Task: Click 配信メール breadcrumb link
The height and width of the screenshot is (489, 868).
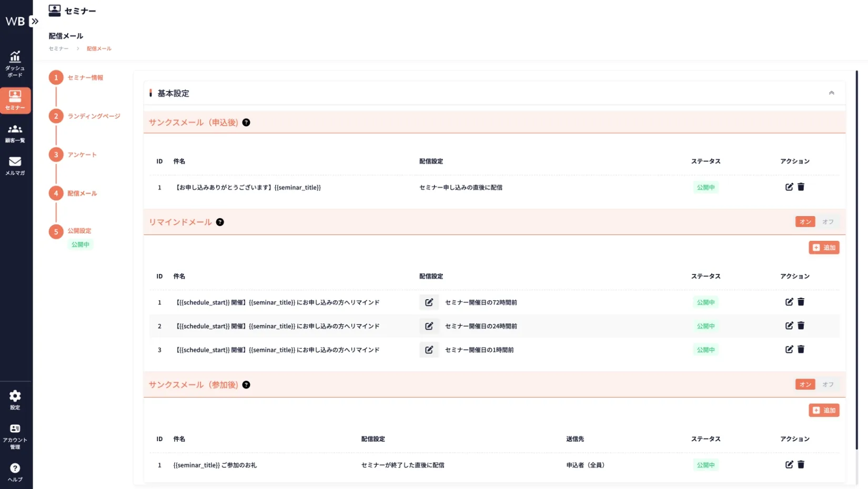Action: [99, 48]
